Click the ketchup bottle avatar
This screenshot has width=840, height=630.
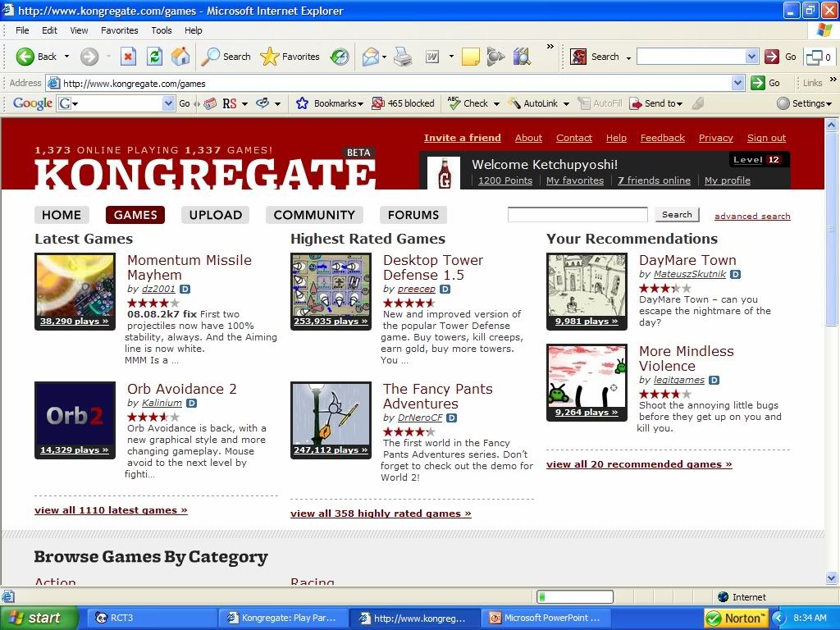444,172
